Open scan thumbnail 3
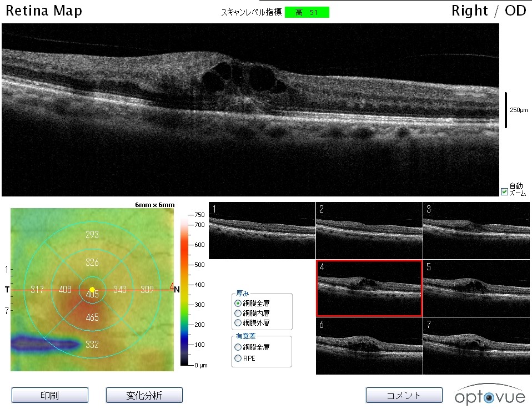532x409 pixels. [476, 231]
